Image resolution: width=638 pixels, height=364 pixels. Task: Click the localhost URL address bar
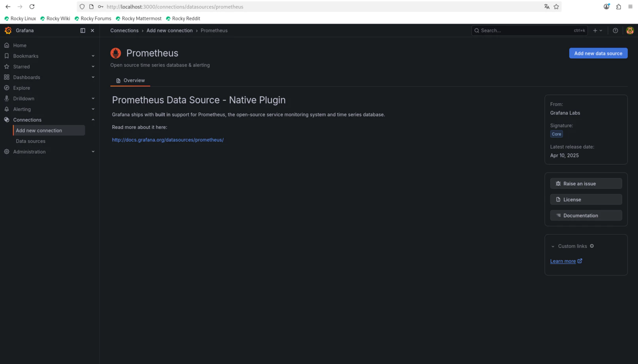point(319,7)
